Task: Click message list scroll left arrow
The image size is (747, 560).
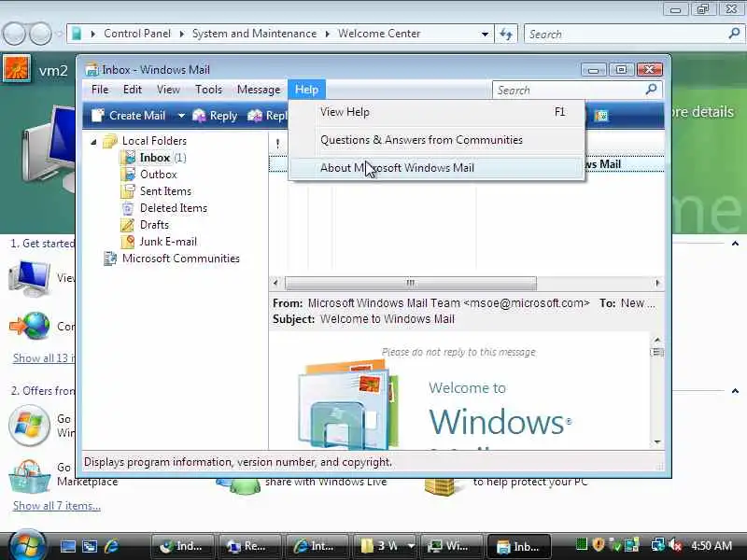Action: (275, 283)
